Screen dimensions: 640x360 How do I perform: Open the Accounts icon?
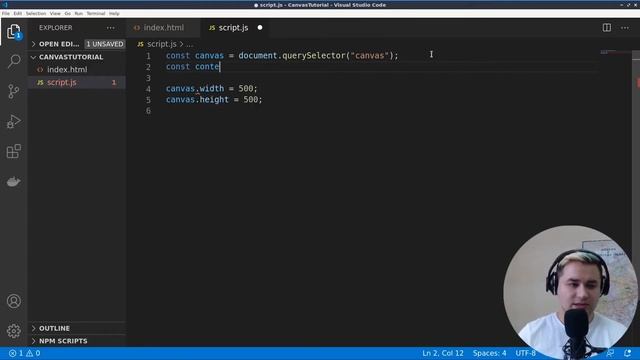pyautogui.click(x=13, y=301)
